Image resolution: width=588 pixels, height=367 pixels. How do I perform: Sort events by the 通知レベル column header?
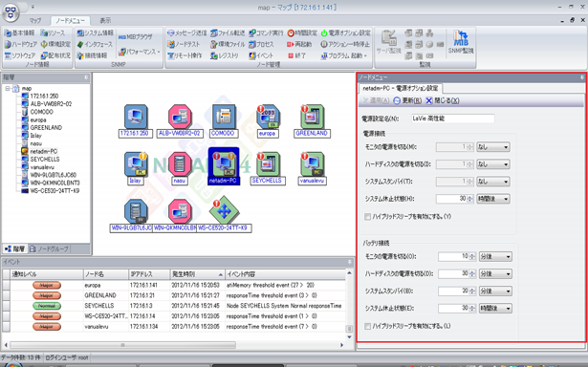(x=47, y=274)
